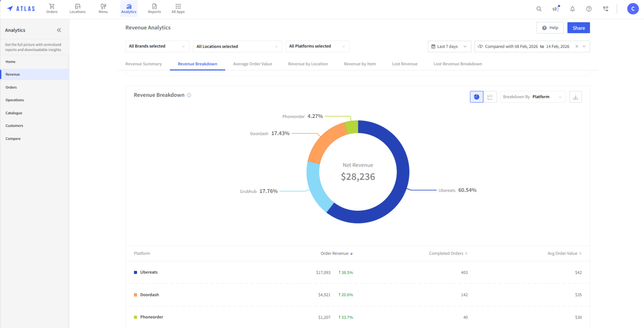This screenshot has width=644, height=328.
Task: Switch to Average Order Value tab
Action: coord(252,64)
